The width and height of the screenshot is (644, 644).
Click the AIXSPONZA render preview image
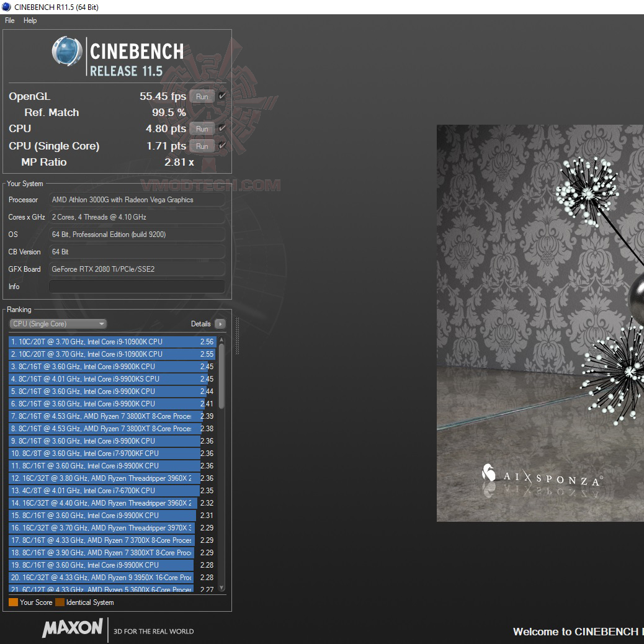point(540,323)
